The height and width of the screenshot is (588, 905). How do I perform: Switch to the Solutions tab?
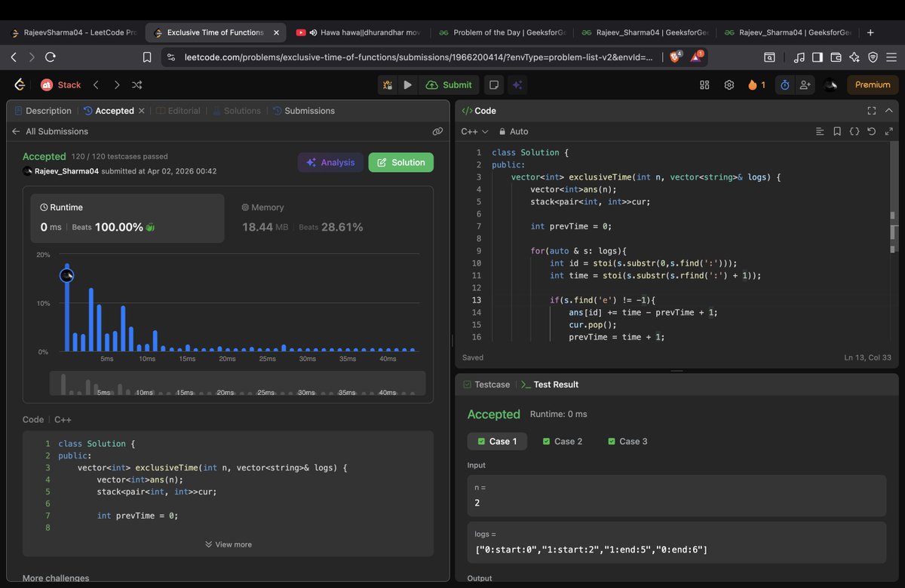(x=237, y=111)
